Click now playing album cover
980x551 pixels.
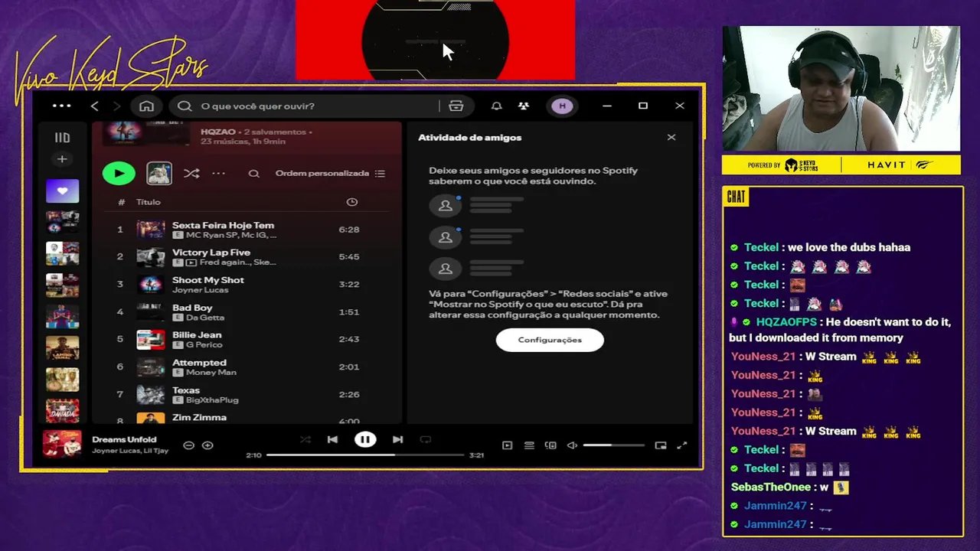tap(62, 444)
